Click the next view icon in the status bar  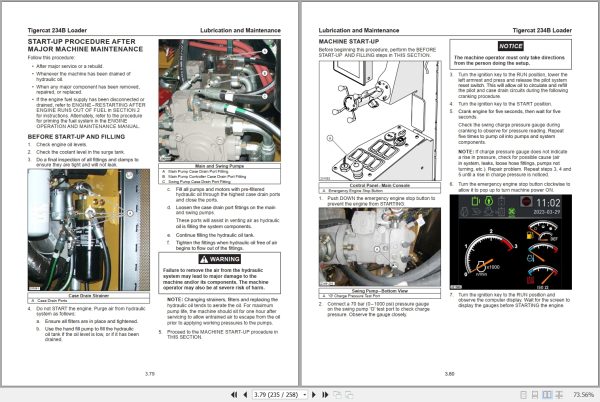click(x=349, y=394)
